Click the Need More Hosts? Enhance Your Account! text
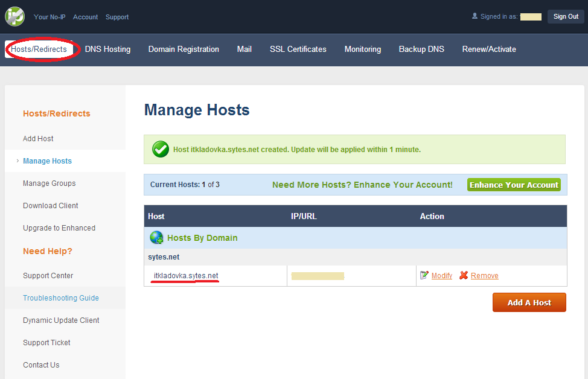This screenshot has width=588, height=379. [x=362, y=185]
